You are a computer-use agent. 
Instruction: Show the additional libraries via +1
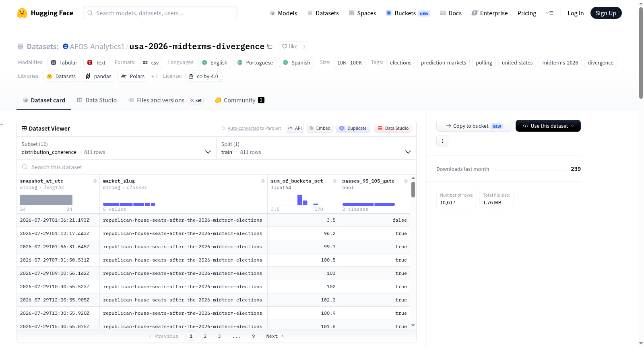[x=155, y=76]
